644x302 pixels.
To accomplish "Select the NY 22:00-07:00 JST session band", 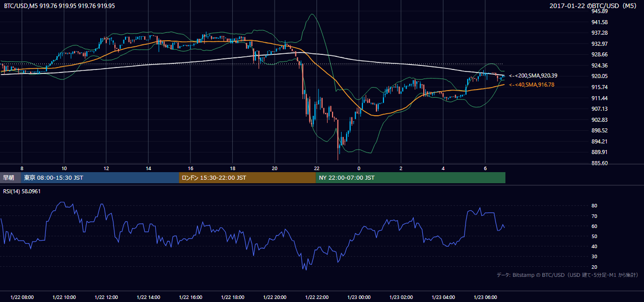I will (x=410, y=178).
